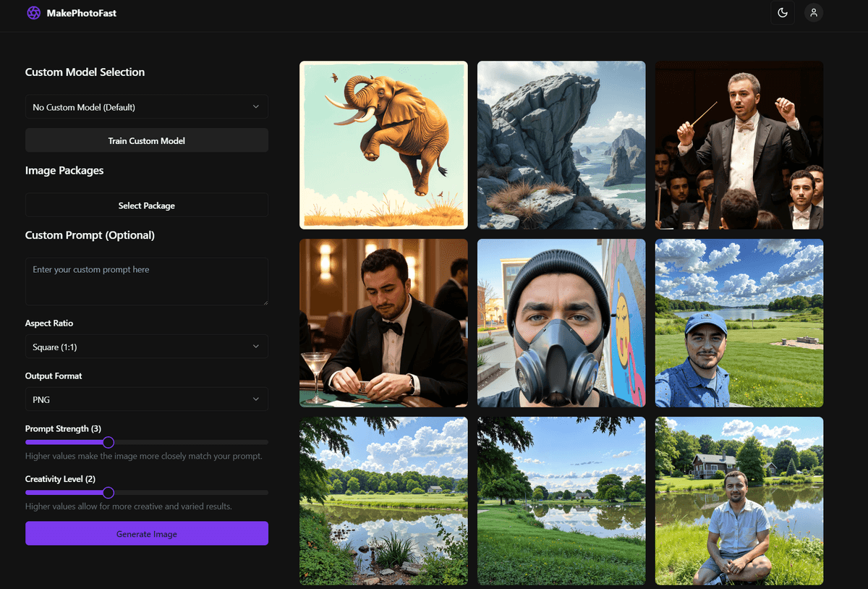Open the Aspect Ratio dropdown

[x=146, y=346]
